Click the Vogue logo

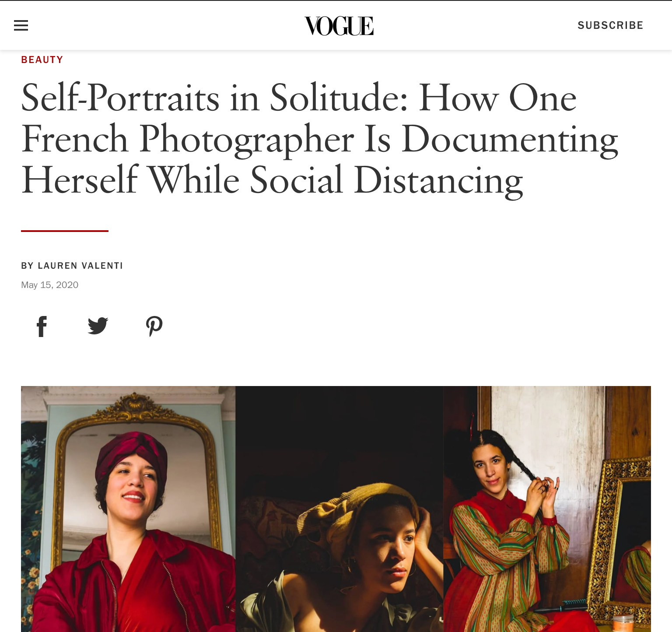339,26
